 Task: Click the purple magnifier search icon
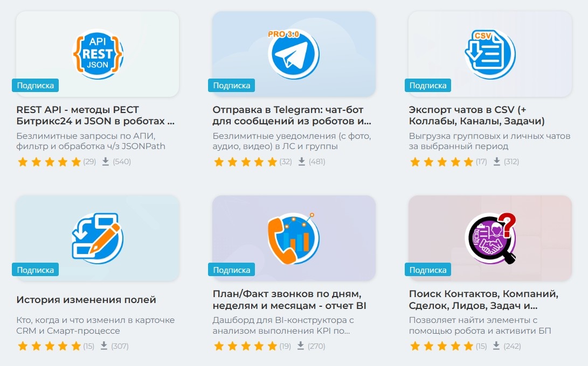point(490,238)
